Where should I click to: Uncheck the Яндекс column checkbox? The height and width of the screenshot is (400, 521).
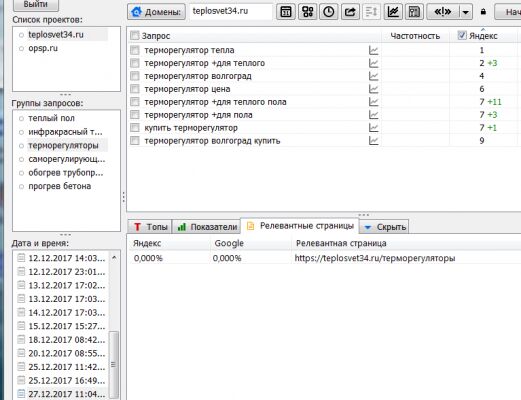[462, 35]
